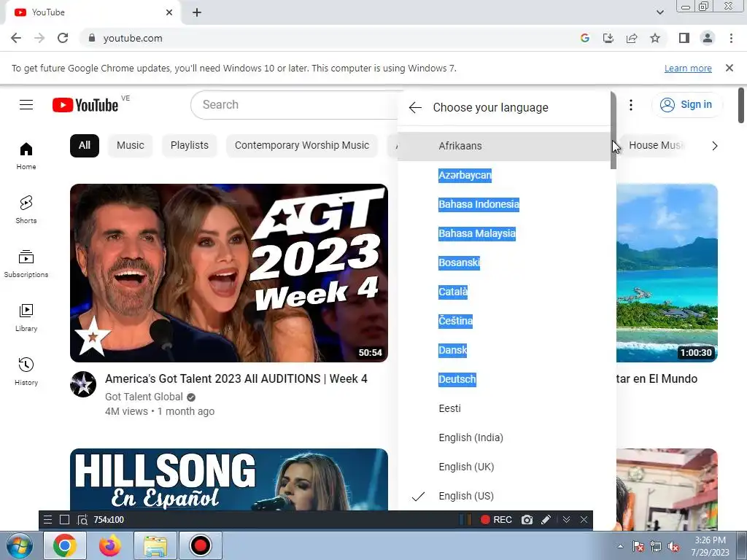The image size is (747, 560).
Task: Choose English (India) language
Action: [504, 437]
